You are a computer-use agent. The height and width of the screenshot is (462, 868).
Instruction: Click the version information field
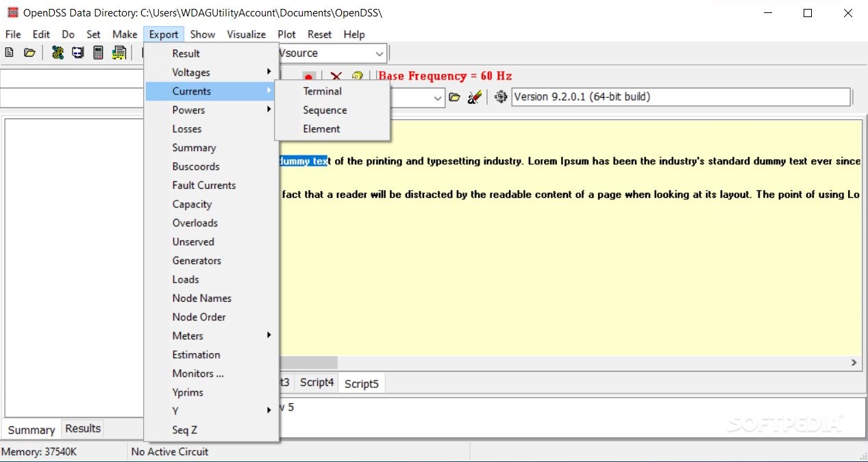pyautogui.click(x=681, y=97)
